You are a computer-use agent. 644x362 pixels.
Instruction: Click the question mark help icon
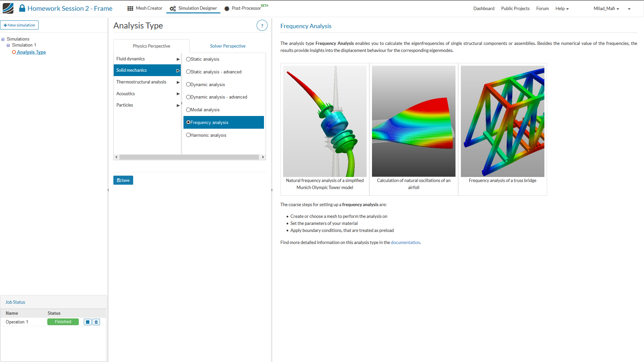(x=262, y=25)
